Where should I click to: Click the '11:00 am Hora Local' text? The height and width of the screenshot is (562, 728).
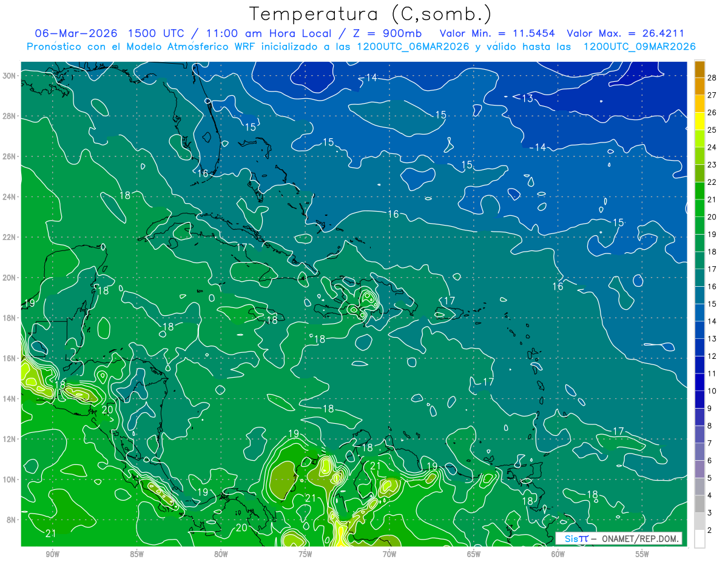[269, 33]
